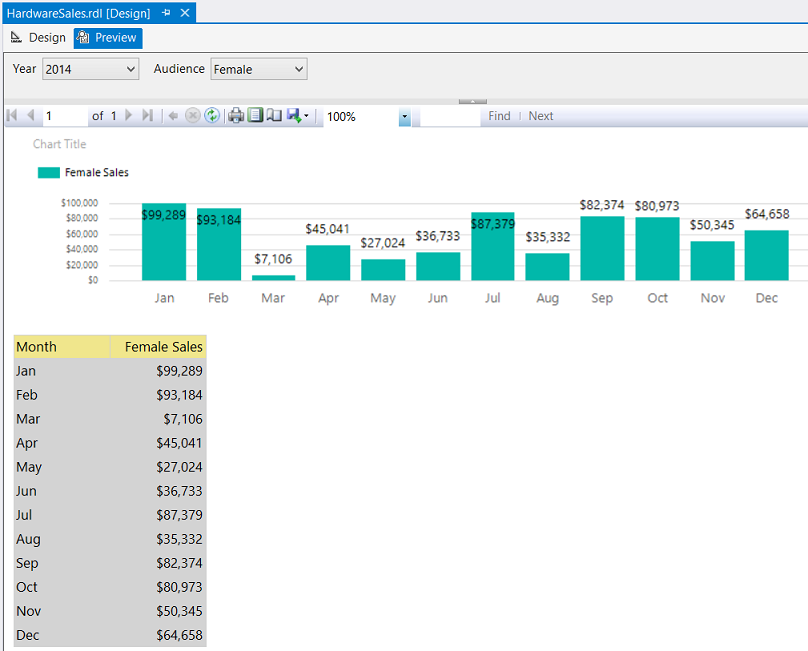This screenshot has height=651, width=808.
Task: Switch to the Design tab
Action: (38, 38)
